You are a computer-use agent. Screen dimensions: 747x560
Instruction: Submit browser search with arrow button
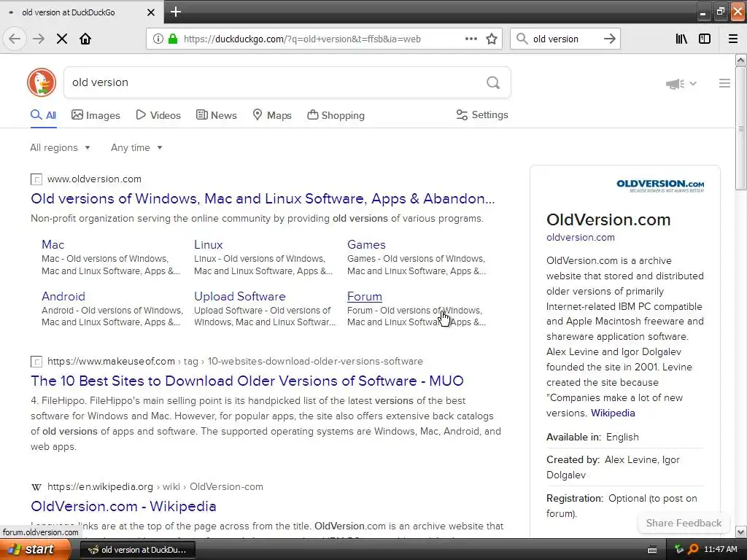point(610,39)
